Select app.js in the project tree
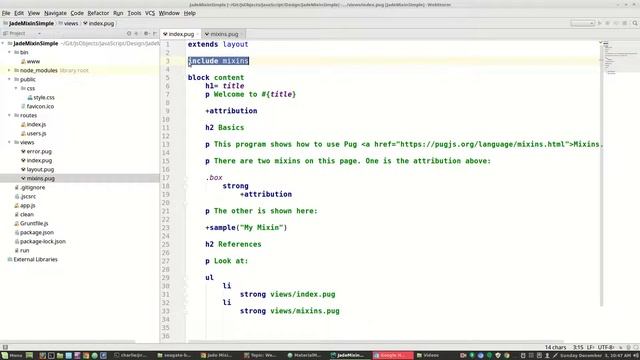Screen dimensions: 640x360 pos(24,205)
